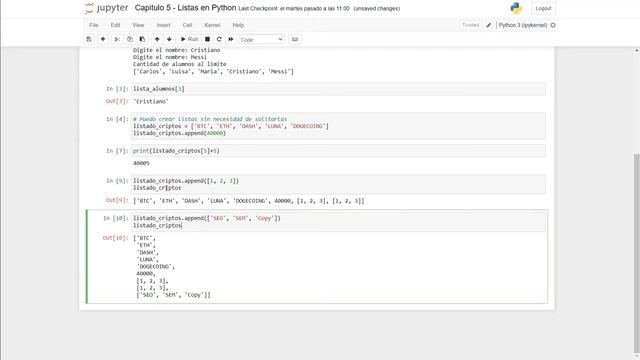Click into cell In [3] lista_alumnos[3]
This screenshot has height=360, width=640.
point(338,89)
